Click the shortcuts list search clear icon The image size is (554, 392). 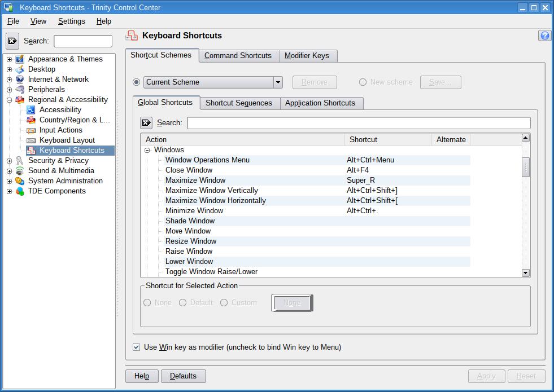click(146, 123)
